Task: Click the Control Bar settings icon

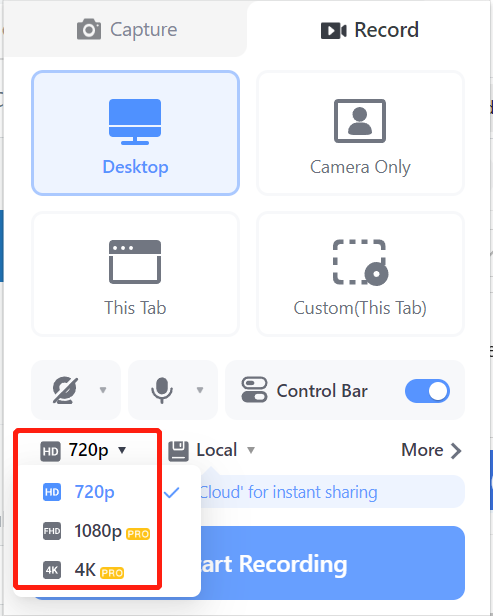Action: (x=254, y=390)
